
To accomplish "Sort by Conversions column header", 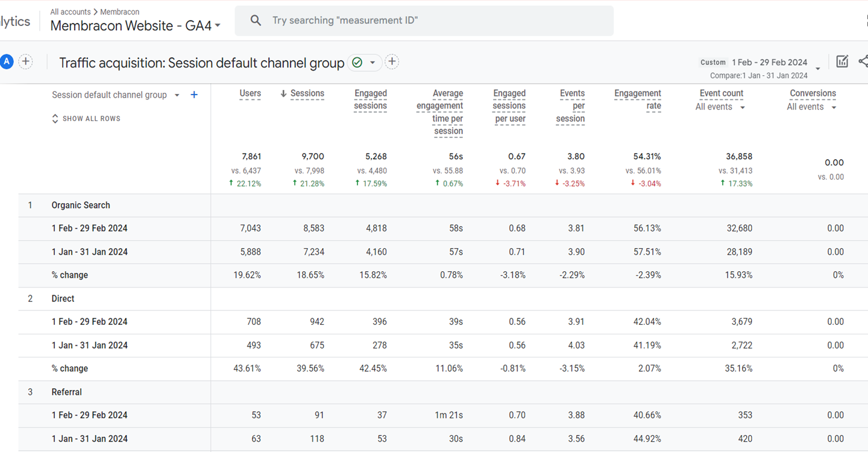I will (x=813, y=93).
